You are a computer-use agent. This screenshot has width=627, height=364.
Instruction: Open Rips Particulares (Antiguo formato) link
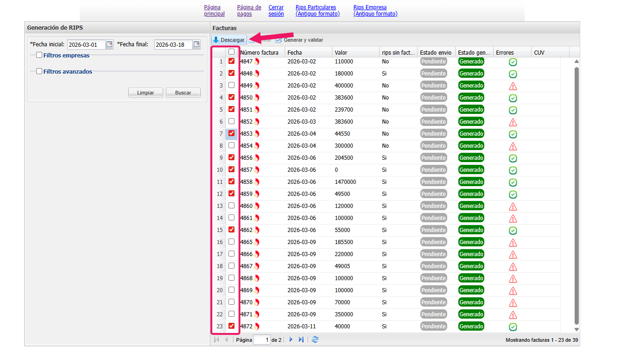(317, 11)
